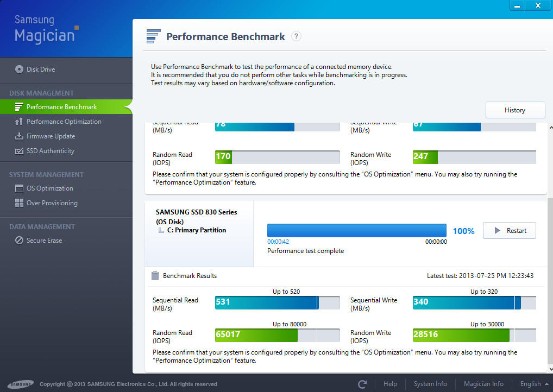Click the Firmware Update download icon
Image resolution: width=553 pixels, height=392 pixels.
pos(19,136)
